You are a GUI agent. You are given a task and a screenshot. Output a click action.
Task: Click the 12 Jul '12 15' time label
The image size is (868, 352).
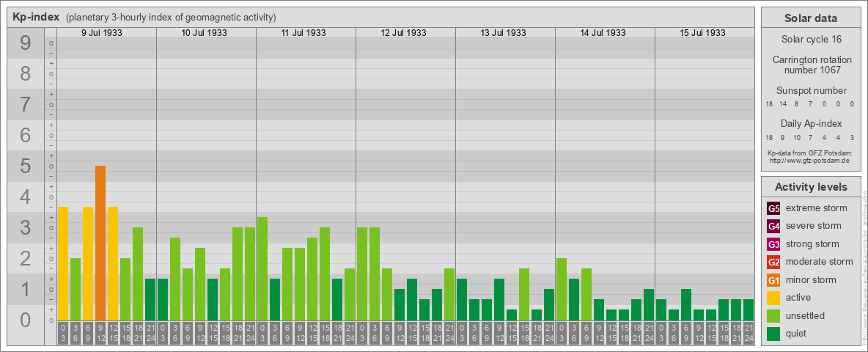(412, 334)
